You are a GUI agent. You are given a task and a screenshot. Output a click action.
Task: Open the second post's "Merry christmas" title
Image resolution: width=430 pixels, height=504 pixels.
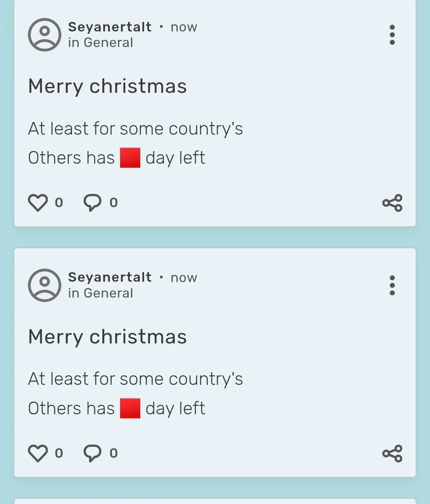(107, 337)
